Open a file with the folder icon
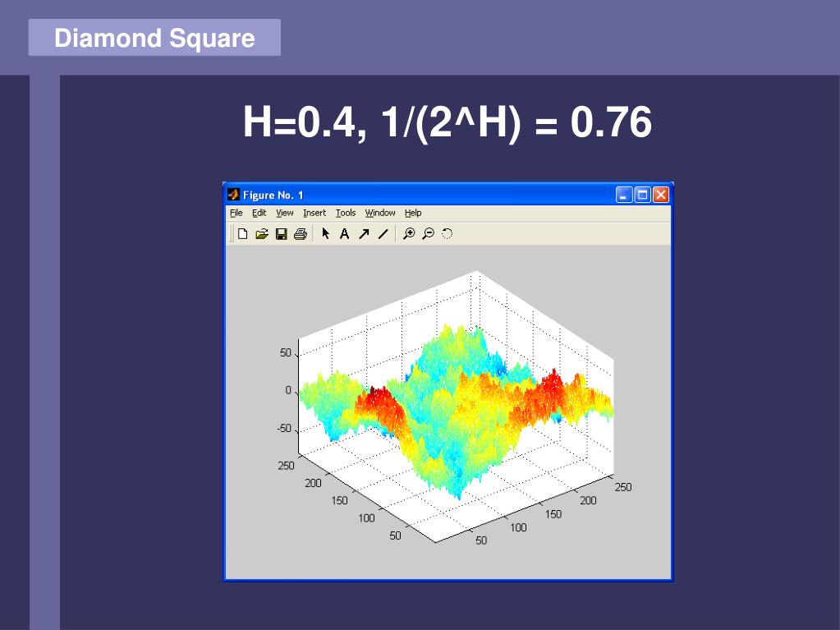840x630 pixels. tap(261, 233)
